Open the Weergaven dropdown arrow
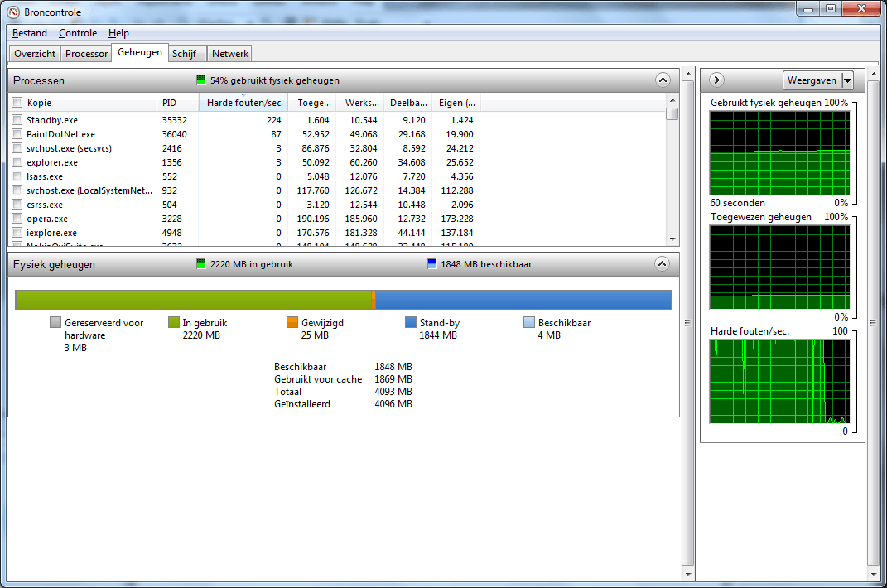This screenshot has width=887, height=588. pyautogui.click(x=847, y=80)
